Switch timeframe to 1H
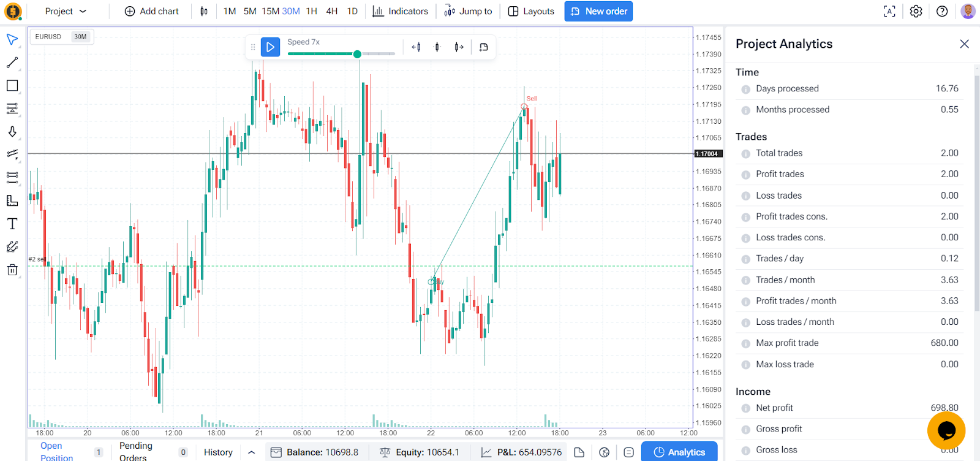The height and width of the screenshot is (461, 980). [311, 11]
